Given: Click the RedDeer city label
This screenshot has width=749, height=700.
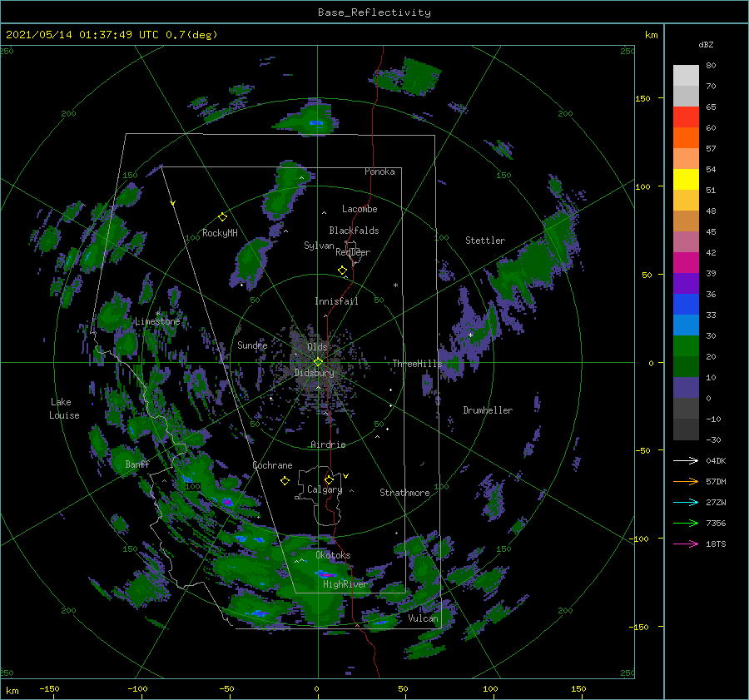Looking at the screenshot, I should 353,252.
